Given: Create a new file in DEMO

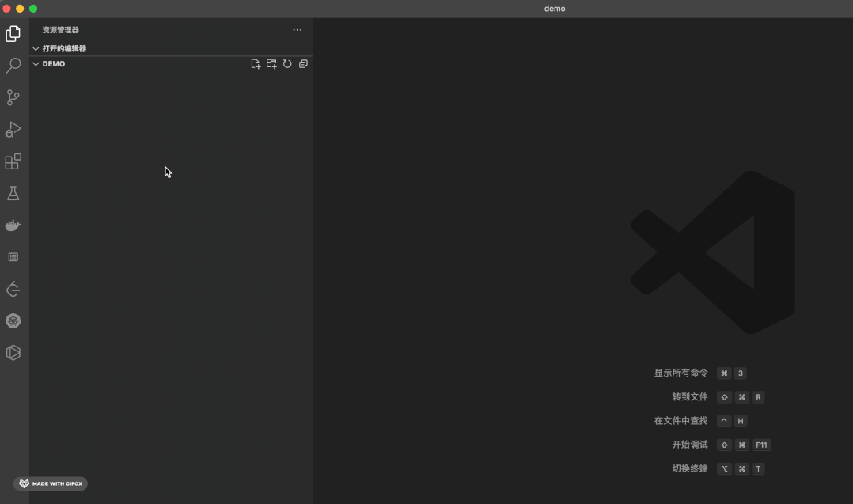Looking at the screenshot, I should 256,63.
